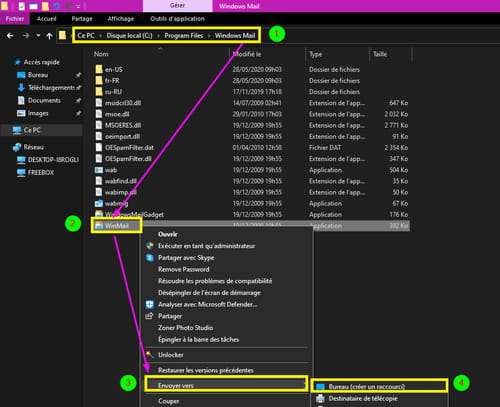Viewport: 500px width, 407px height.
Task: Select the msoe.dll file icon
Action: [x=99, y=114]
